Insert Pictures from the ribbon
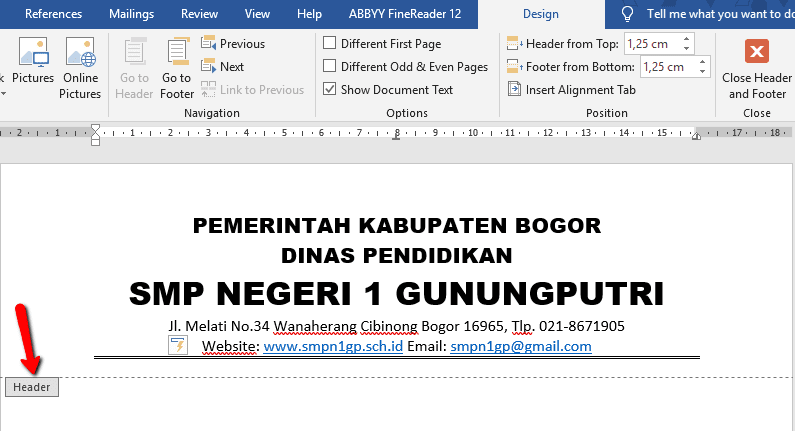Viewport: 795px width, 431px height. [x=33, y=61]
